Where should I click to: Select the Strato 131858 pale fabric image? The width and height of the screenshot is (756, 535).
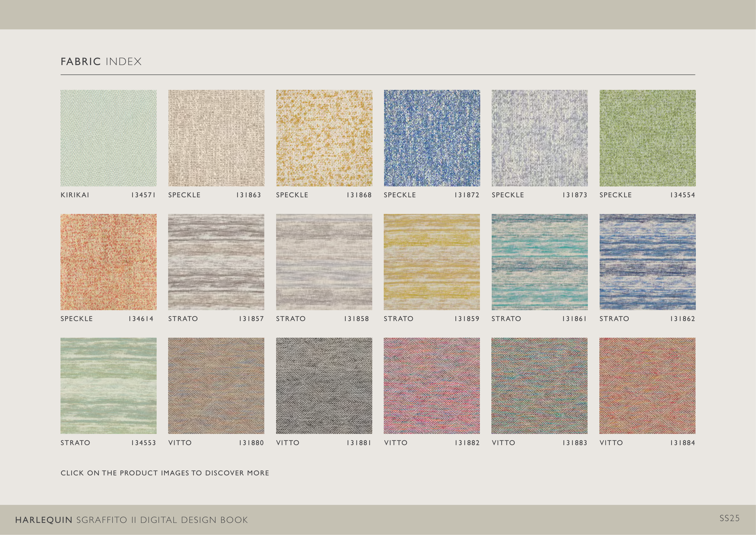click(324, 262)
